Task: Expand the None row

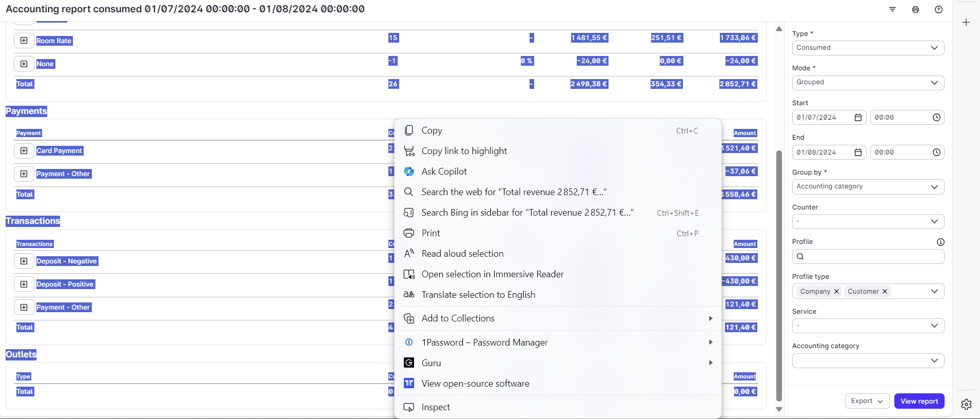Action: pyautogui.click(x=24, y=64)
